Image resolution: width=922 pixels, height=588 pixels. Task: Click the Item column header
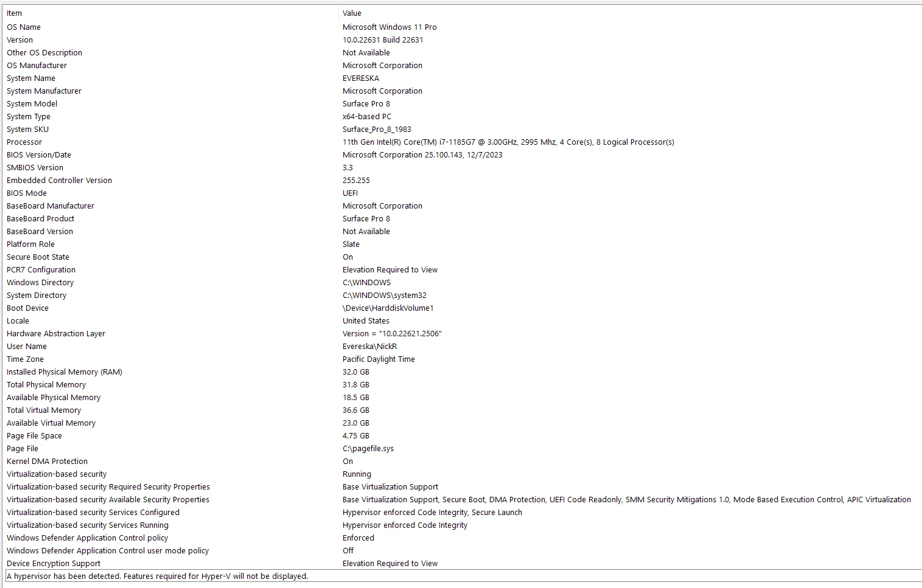click(x=170, y=13)
